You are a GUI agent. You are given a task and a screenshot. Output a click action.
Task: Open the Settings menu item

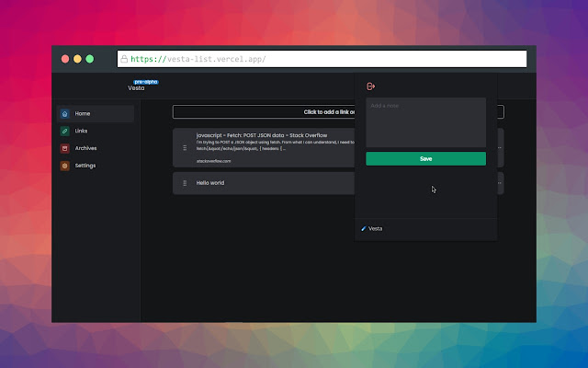click(x=96, y=166)
